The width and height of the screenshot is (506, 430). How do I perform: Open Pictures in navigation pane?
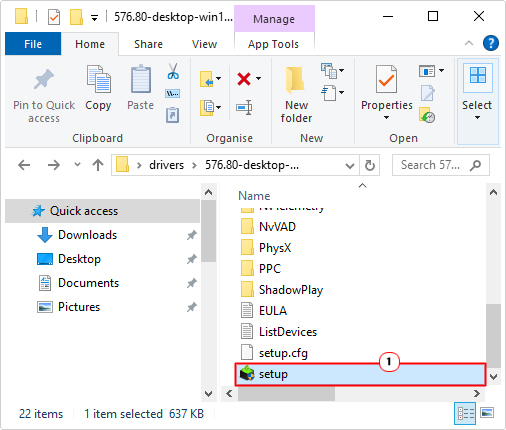tap(79, 307)
